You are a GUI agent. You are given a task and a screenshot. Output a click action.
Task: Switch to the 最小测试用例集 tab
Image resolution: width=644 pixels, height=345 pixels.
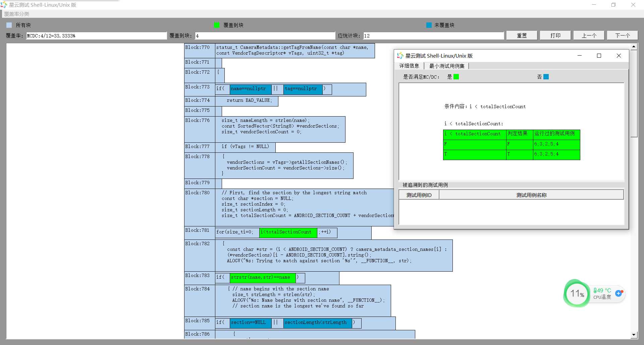(x=447, y=66)
